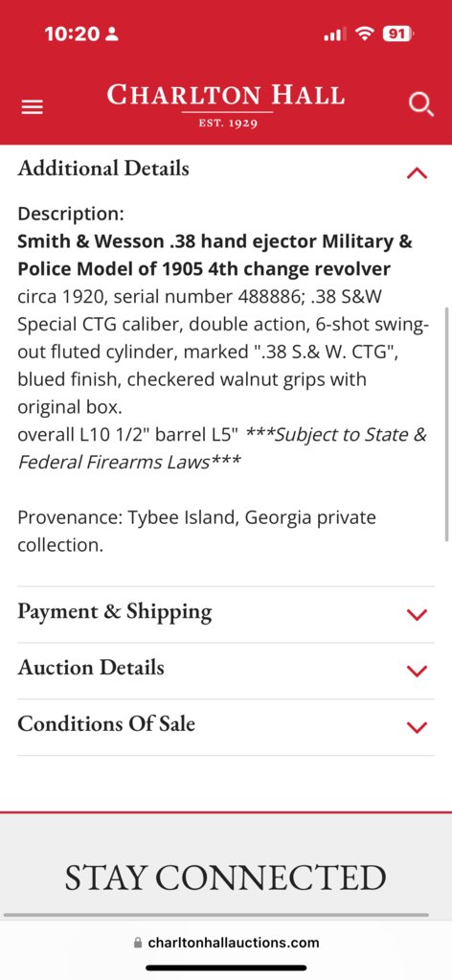This screenshot has width=452, height=980.
Task: Tap the search magnifier icon
Action: [420, 105]
